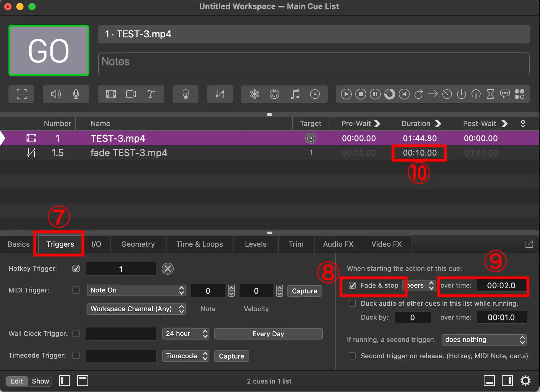Add a Text cue via the T icon
Screen dimensions: 540x392
(x=151, y=94)
